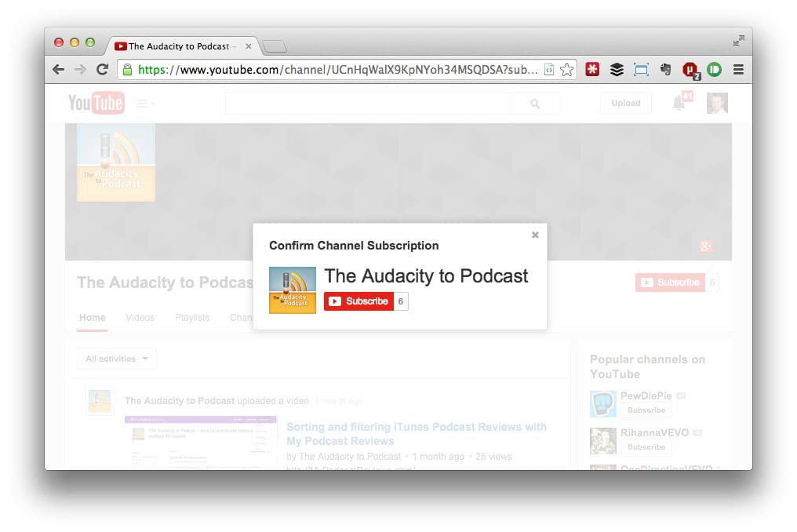Open the uBlock red shield extension
This screenshot has height=532, width=797.
[690, 70]
